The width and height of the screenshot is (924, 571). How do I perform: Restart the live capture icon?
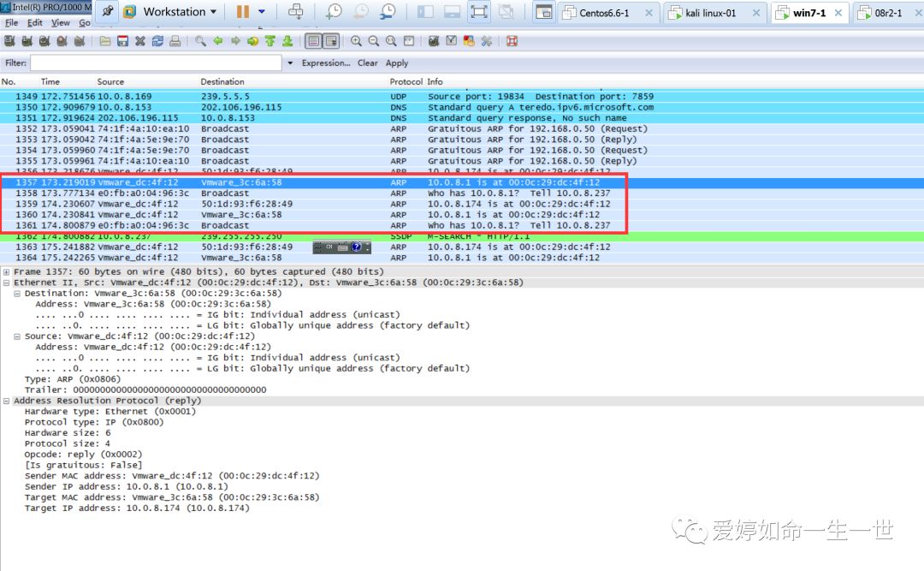tap(80, 41)
